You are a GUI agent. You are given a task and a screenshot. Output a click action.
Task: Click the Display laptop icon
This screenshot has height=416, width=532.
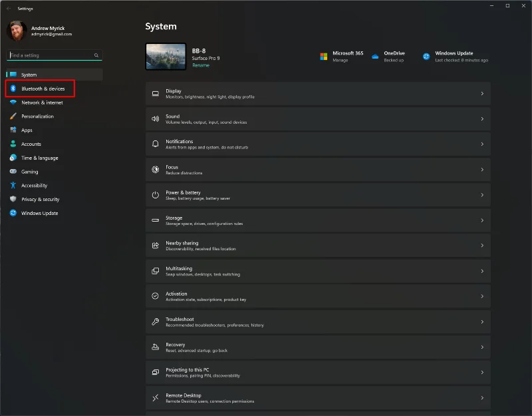[x=156, y=93]
